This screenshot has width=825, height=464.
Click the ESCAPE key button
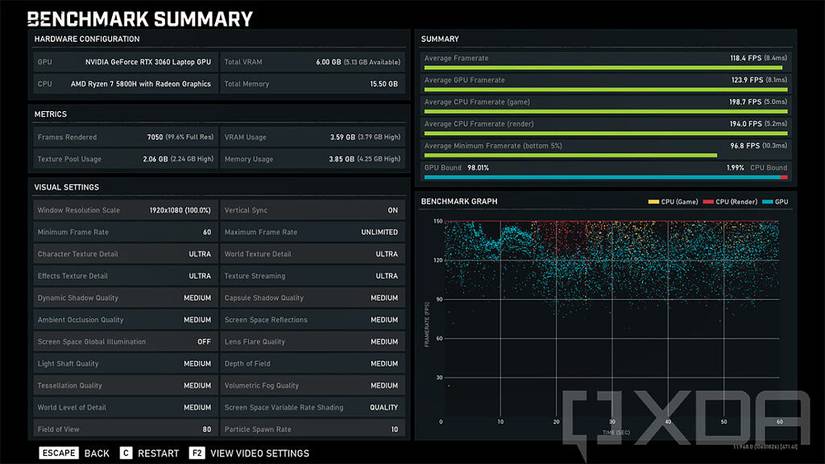tap(58, 453)
